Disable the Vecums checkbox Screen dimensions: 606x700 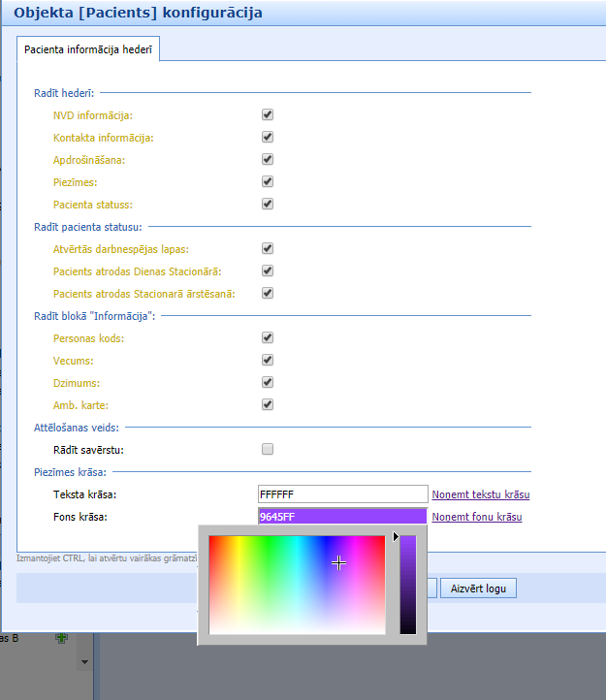tap(268, 360)
